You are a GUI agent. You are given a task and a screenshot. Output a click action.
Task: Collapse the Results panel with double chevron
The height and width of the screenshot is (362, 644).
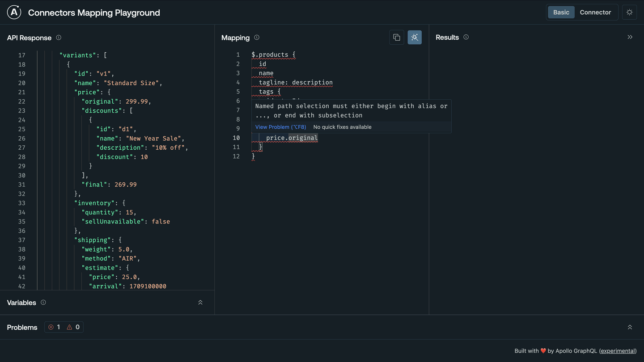[630, 37]
